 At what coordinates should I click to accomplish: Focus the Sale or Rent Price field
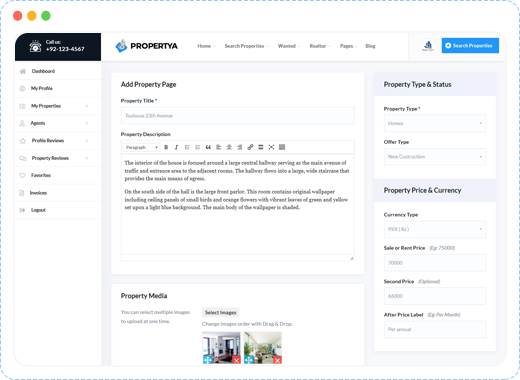(435, 263)
